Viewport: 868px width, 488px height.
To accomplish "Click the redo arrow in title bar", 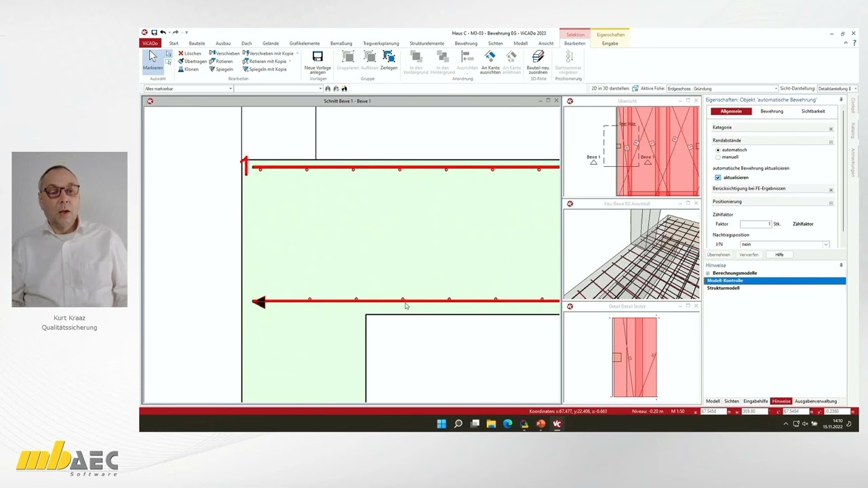I will point(176,33).
